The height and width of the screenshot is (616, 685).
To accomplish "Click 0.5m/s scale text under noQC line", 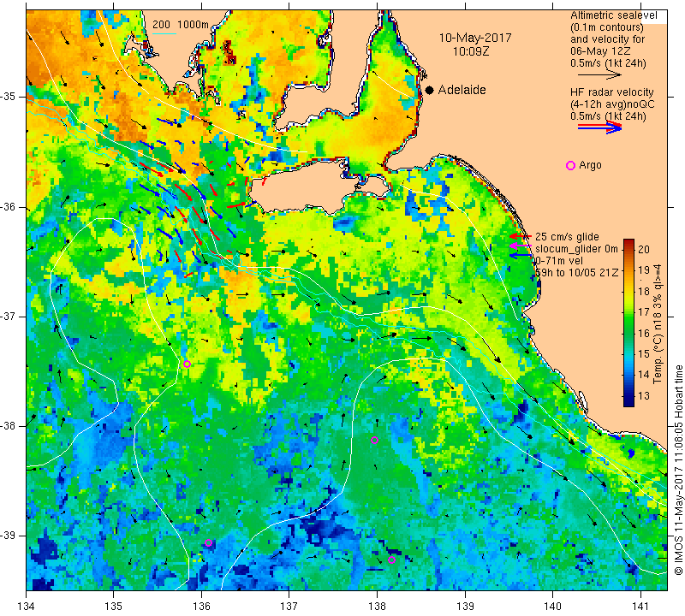I will [608, 116].
